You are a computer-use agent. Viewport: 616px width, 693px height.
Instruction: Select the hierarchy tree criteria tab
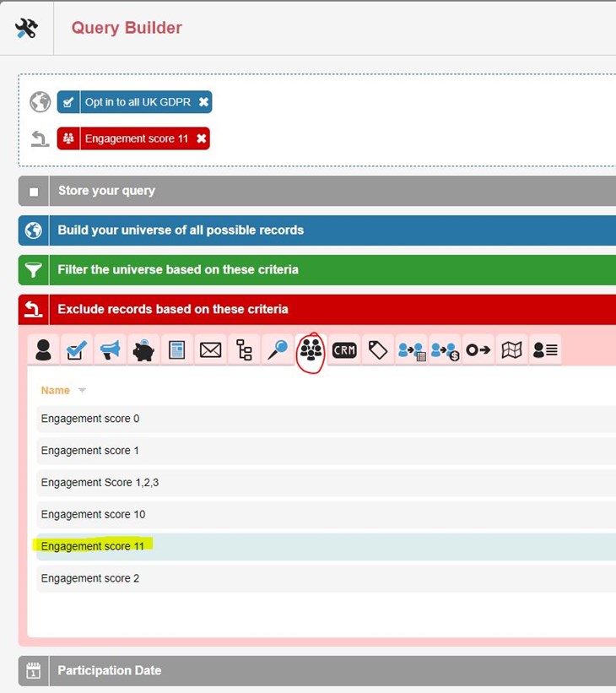(x=244, y=350)
